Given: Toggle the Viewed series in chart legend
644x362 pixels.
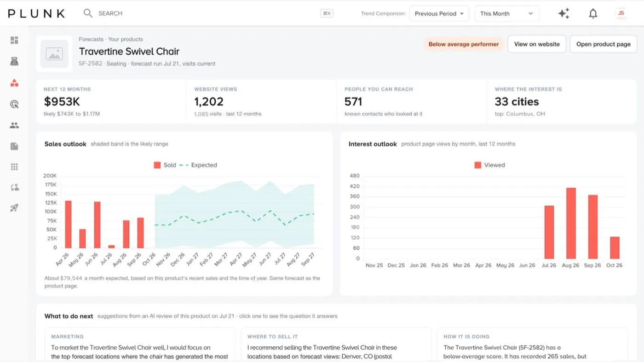Looking at the screenshot, I should click(489, 165).
